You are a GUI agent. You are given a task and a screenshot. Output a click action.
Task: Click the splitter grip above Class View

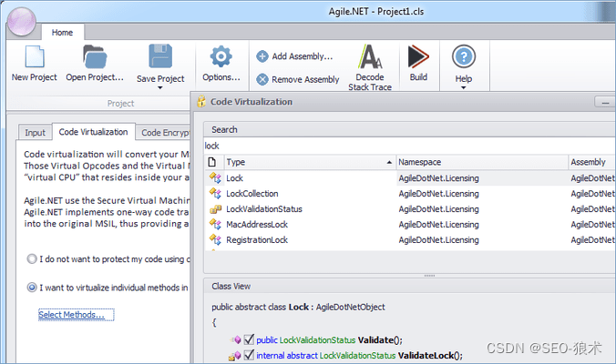click(x=429, y=276)
